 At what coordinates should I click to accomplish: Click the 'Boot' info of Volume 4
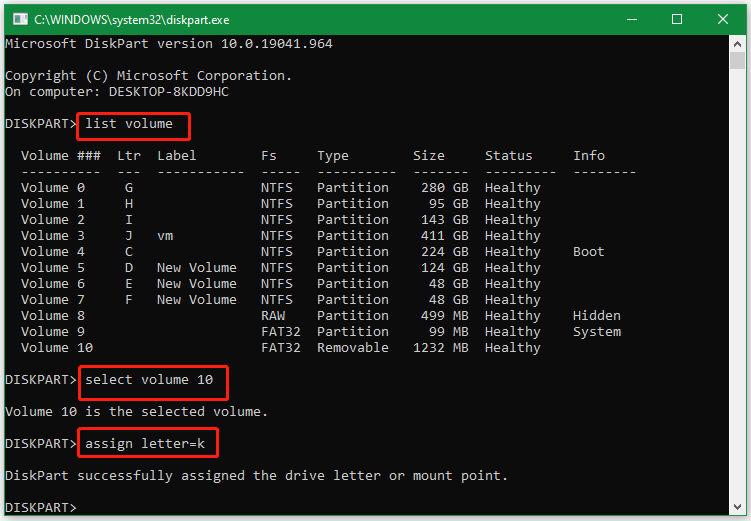[x=589, y=252]
